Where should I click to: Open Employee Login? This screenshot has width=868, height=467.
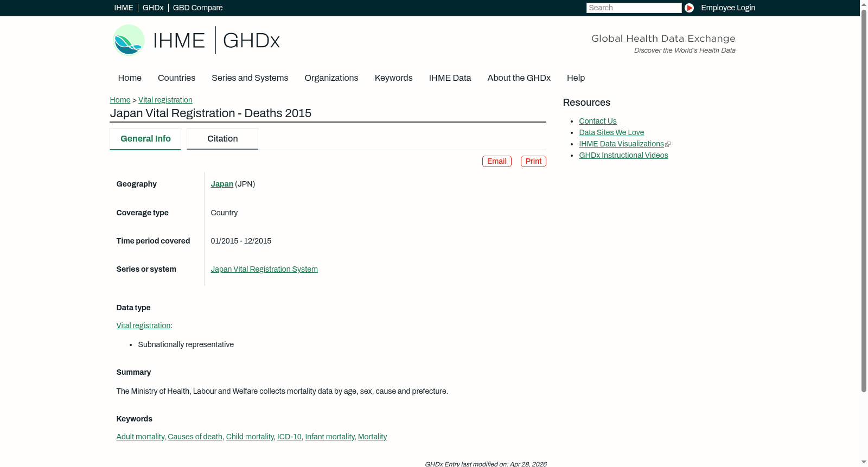(728, 8)
